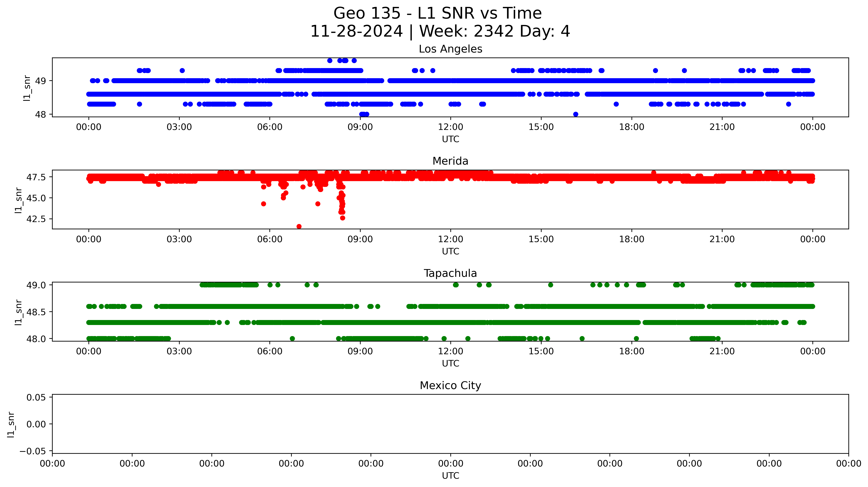This screenshot has width=868, height=487.
Task: Click the 'l1_snr' y-axis label of the Tapachula plot
Action: click(x=18, y=312)
